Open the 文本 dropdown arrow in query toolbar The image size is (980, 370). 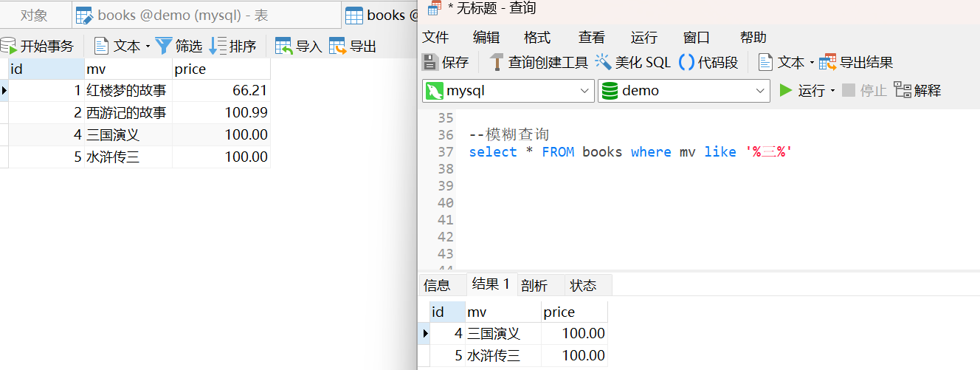click(x=812, y=63)
